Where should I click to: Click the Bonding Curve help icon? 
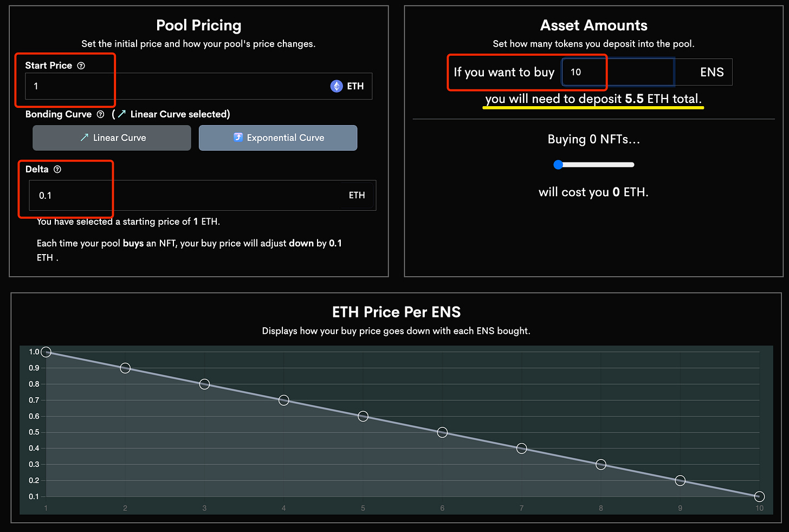tap(100, 114)
